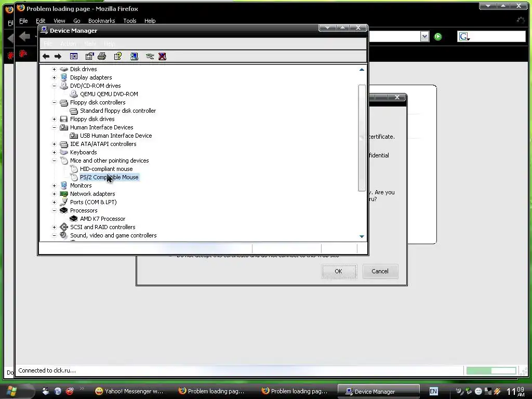Open the Bookmarks menu in Firefox

tap(101, 21)
